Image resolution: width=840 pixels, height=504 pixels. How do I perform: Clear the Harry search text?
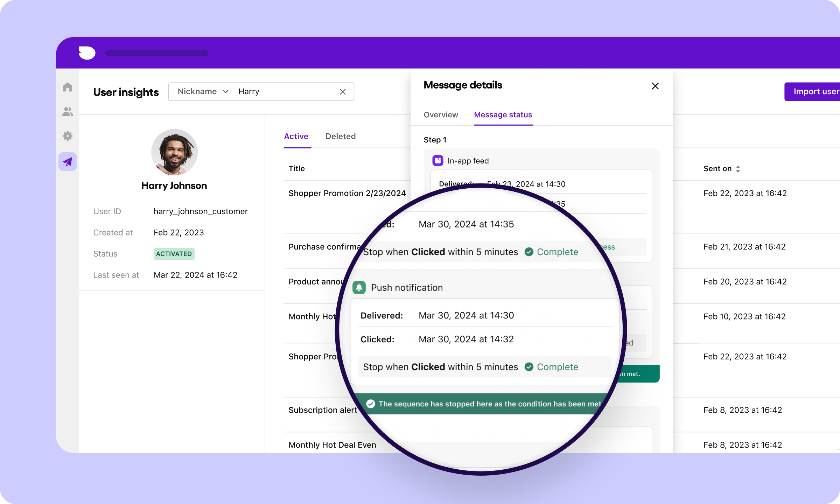pos(342,91)
